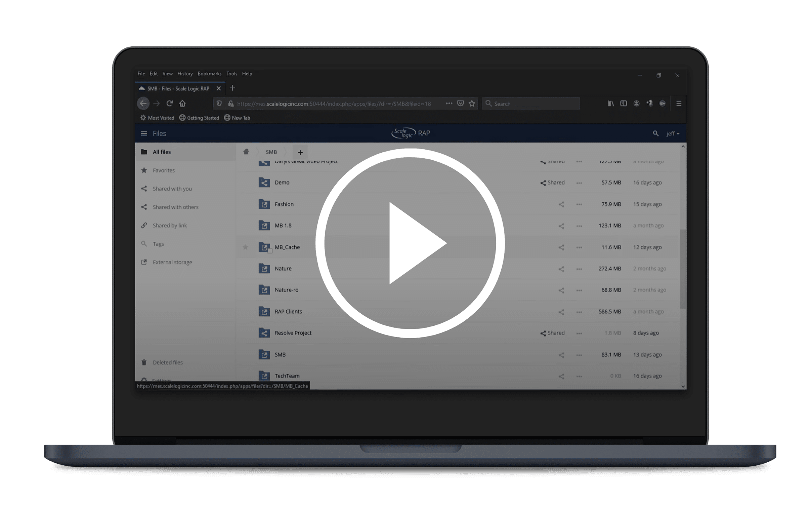Toggle the favorite star on MB_Cache
This screenshot has height=509, width=812.
(245, 247)
